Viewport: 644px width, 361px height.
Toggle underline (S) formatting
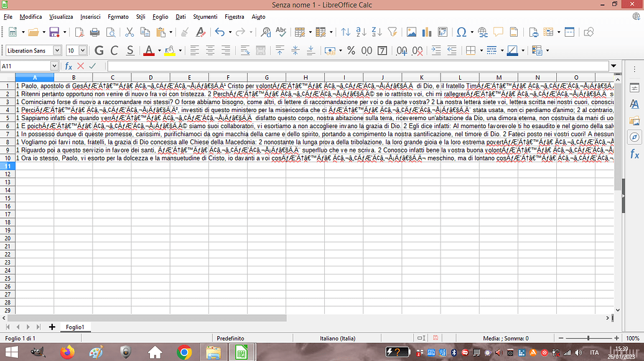(130, 50)
